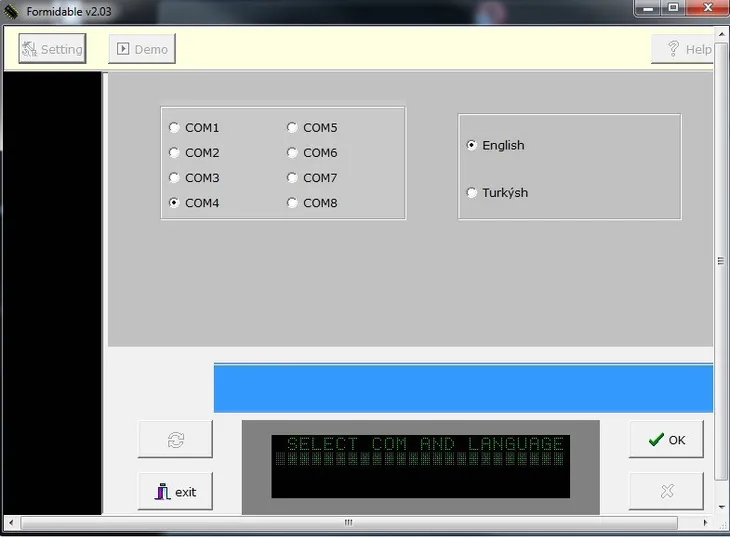The image size is (730, 538).
Task: Select COM8 as the port
Action: (293, 203)
